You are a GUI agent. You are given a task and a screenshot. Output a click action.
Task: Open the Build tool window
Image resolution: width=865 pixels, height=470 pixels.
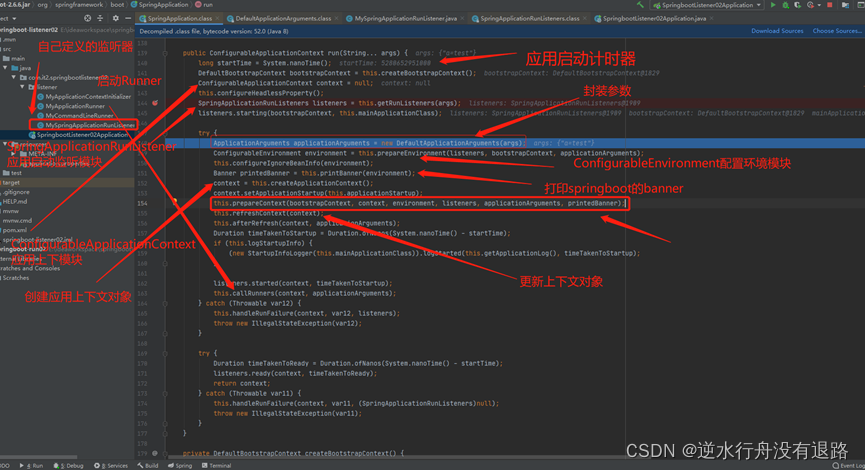(148, 466)
